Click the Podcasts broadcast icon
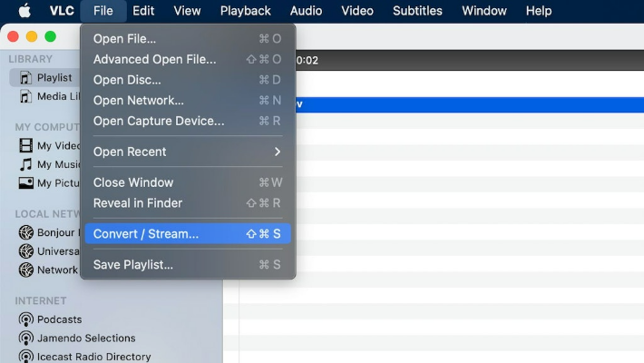Screen dimensions: 644x363 click(26, 319)
